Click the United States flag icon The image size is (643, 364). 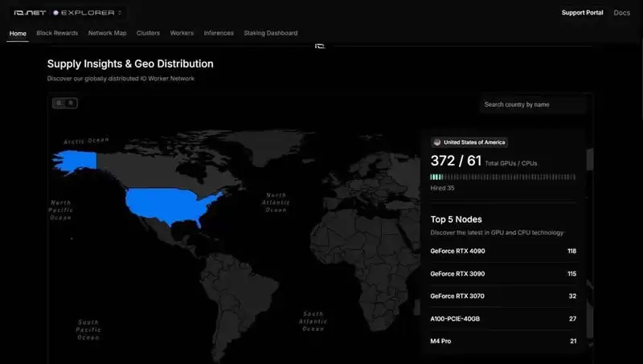437,142
